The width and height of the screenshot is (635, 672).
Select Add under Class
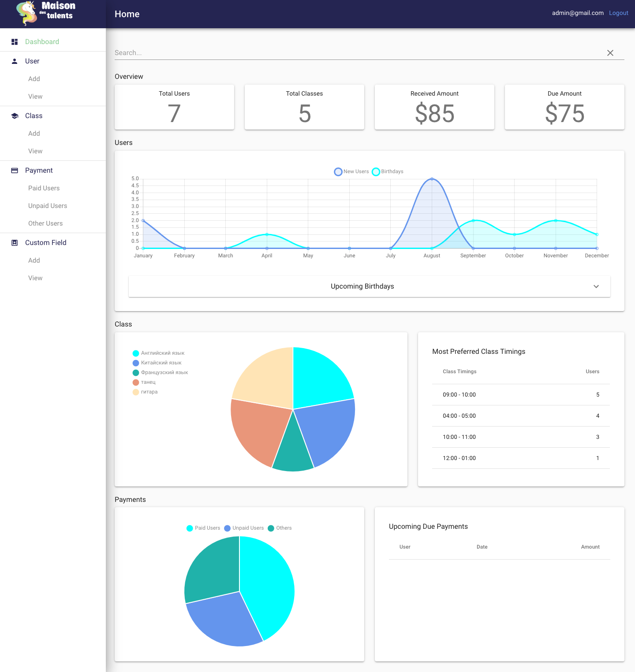click(34, 134)
